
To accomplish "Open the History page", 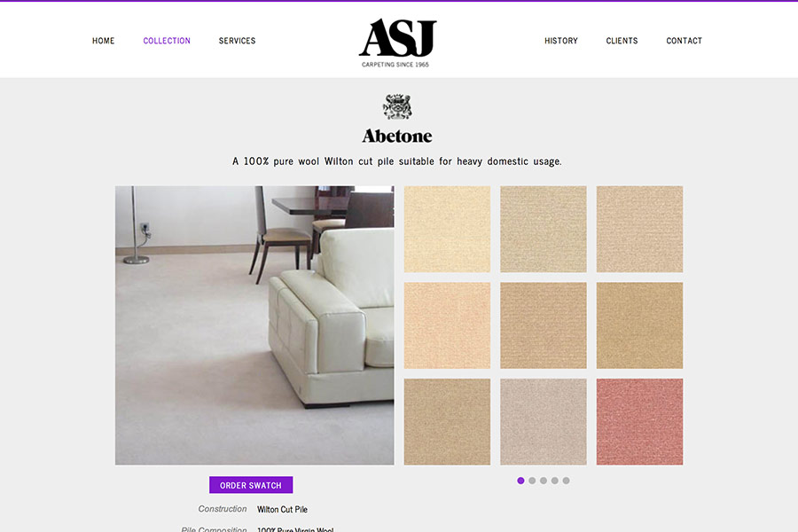I will click(x=561, y=41).
